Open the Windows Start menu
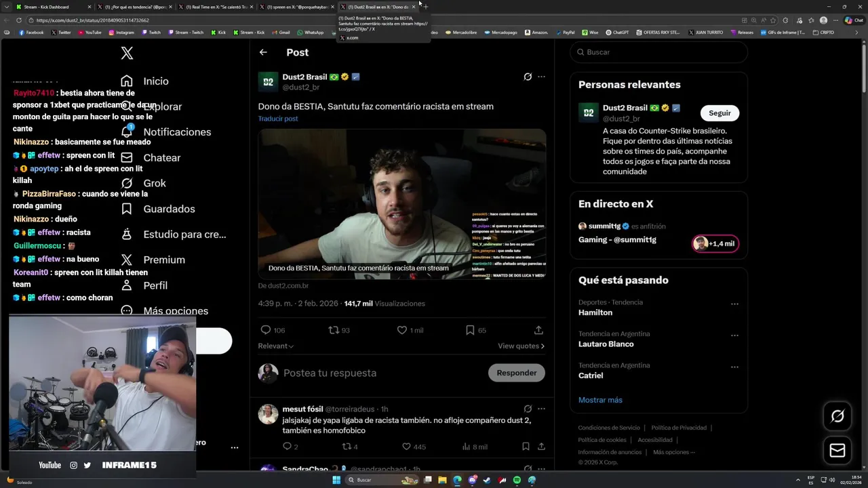 click(336, 480)
